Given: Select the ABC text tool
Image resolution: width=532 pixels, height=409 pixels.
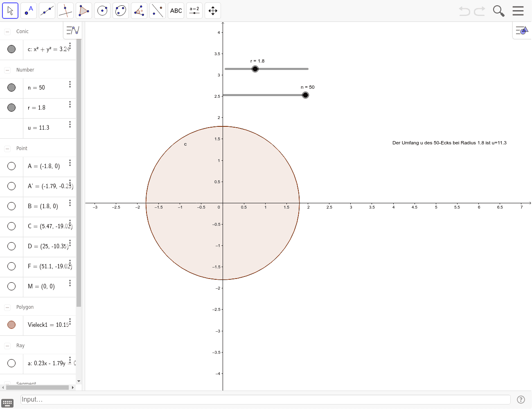Looking at the screenshot, I should tap(176, 11).
